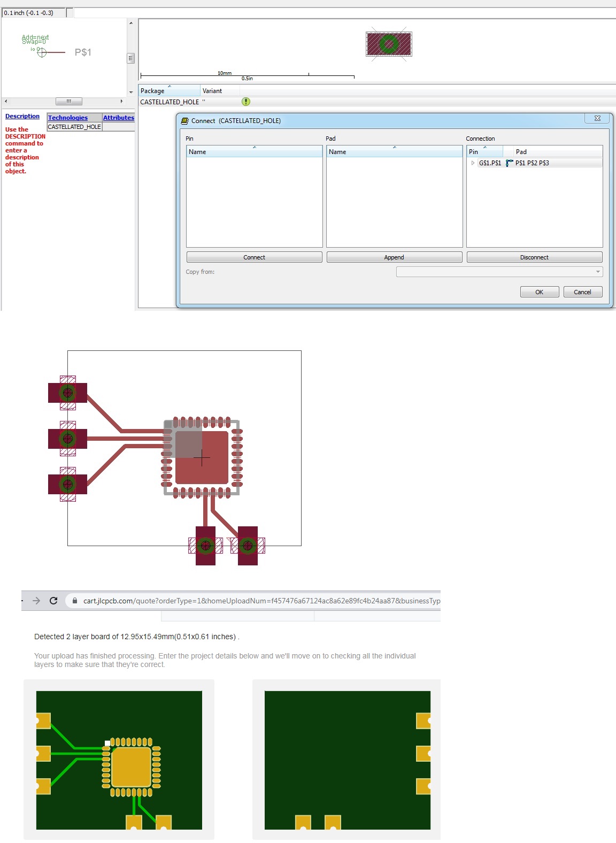Image resolution: width=616 pixels, height=843 pixels.
Task: Close the Connect dialog
Action: (x=597, y=118)
